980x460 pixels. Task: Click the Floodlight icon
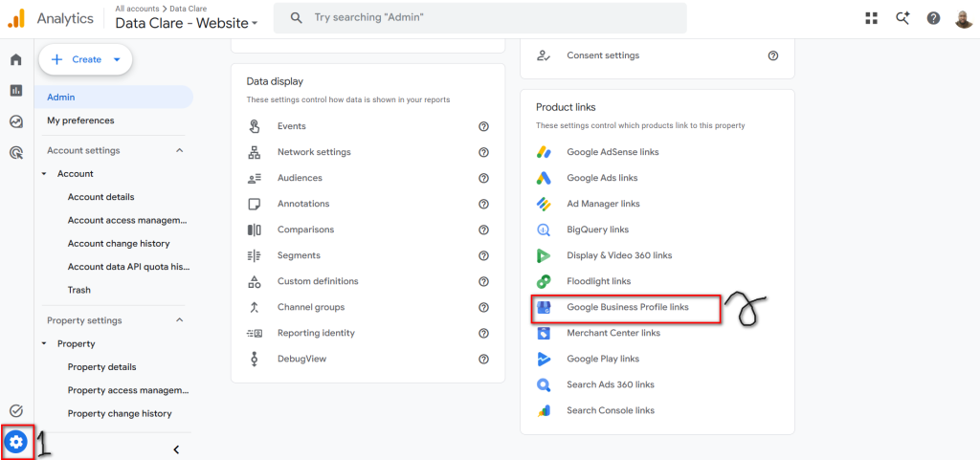(544, 281)
